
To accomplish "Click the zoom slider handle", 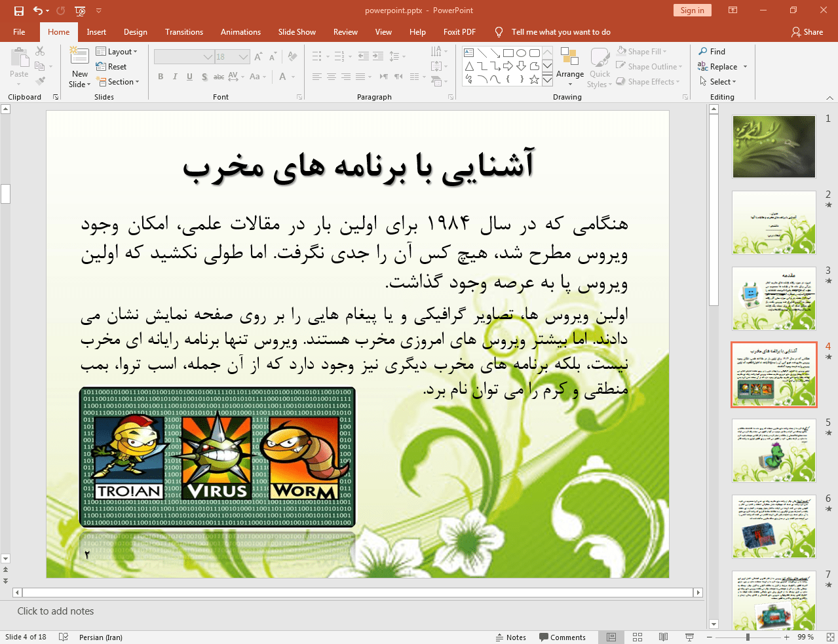I will pyautogui.click(x=748, y=637).
